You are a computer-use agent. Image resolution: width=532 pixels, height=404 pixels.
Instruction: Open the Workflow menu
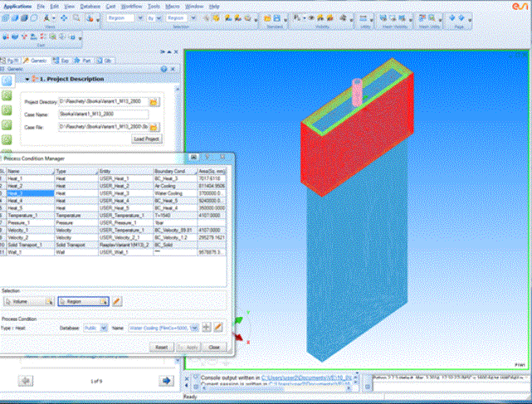129,5
